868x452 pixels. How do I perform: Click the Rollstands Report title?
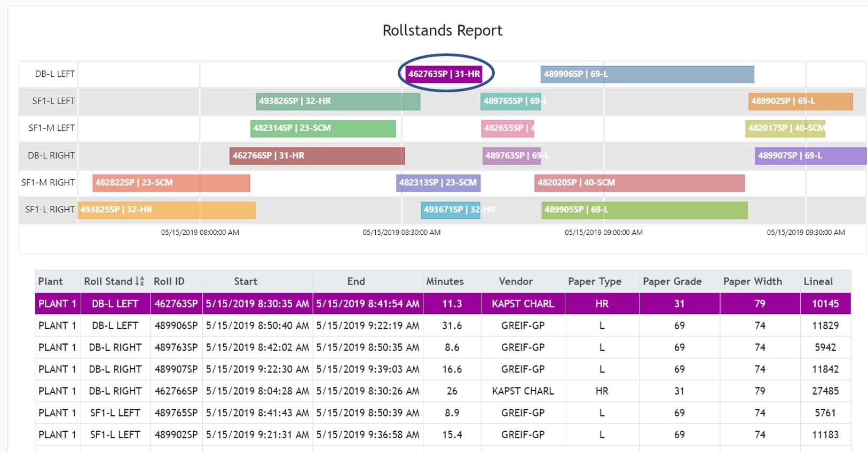[x=443, y=30]
